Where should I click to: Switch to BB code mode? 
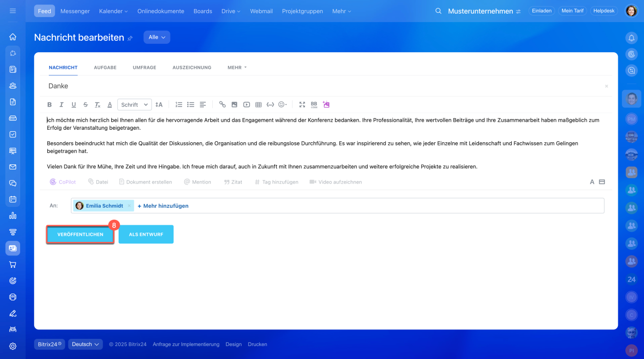314,105
